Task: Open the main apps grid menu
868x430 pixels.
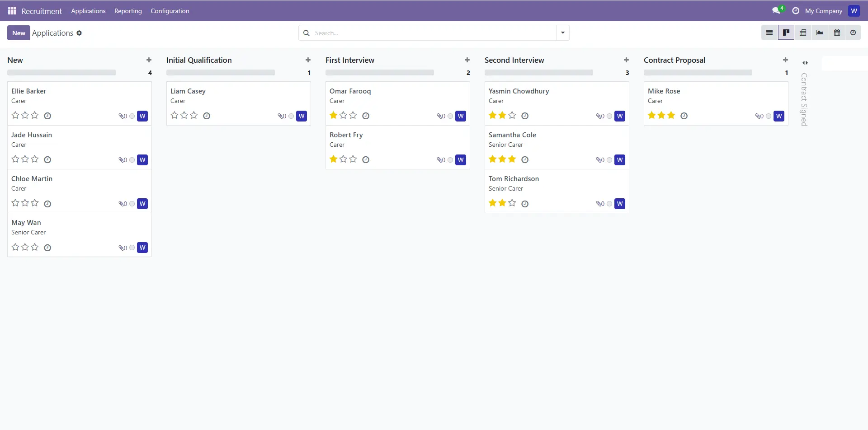Action: [12, 11]
